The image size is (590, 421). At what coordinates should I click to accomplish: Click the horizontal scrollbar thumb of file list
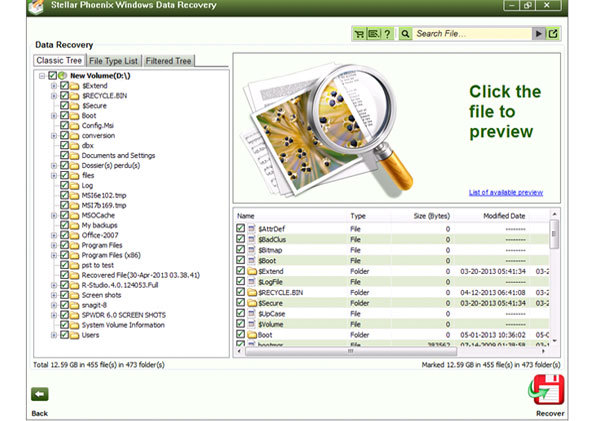[351, 351]
